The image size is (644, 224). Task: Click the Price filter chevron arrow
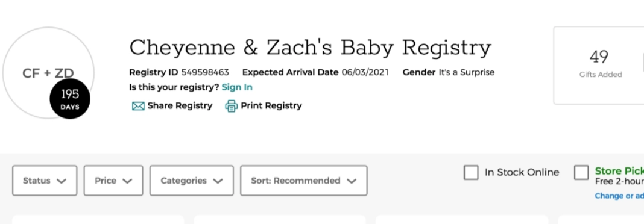(127, 181)
